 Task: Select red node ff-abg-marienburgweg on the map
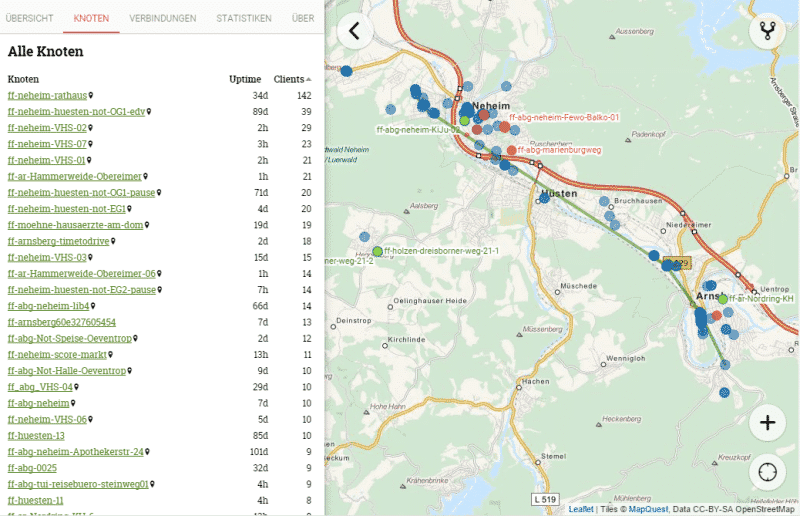[511, 150]
